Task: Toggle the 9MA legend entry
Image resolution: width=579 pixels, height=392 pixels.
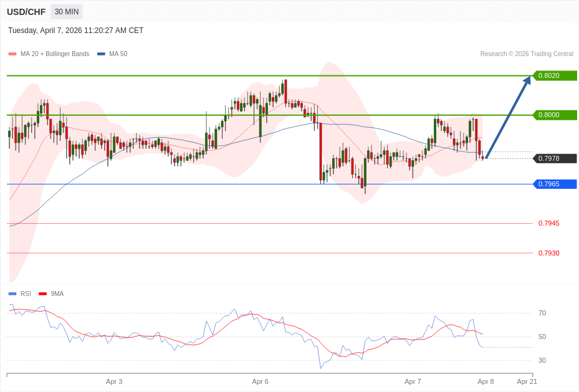Action: point(52,294)
